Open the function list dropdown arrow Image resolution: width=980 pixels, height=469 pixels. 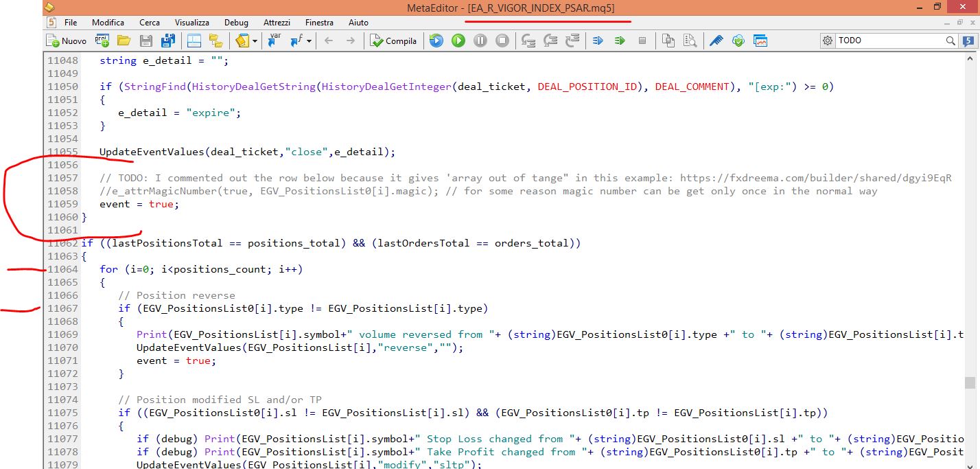pyautogui.click(x=309, y=41)
